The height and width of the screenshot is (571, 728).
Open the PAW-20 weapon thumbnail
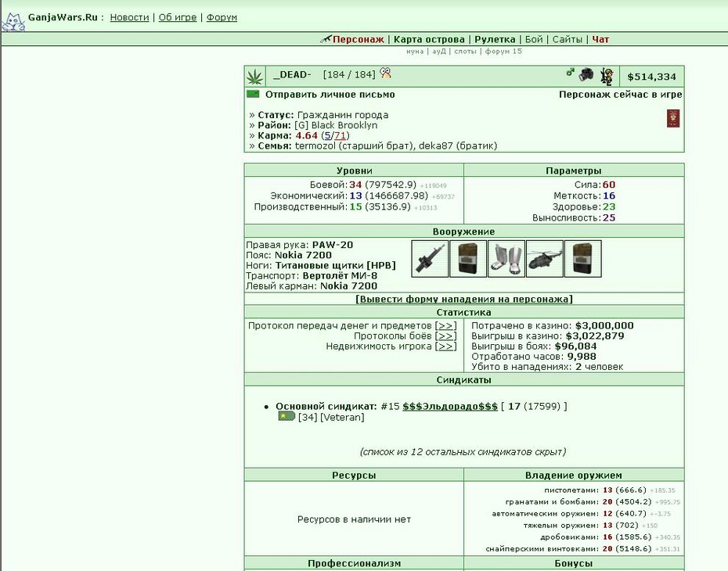[430, 259]
